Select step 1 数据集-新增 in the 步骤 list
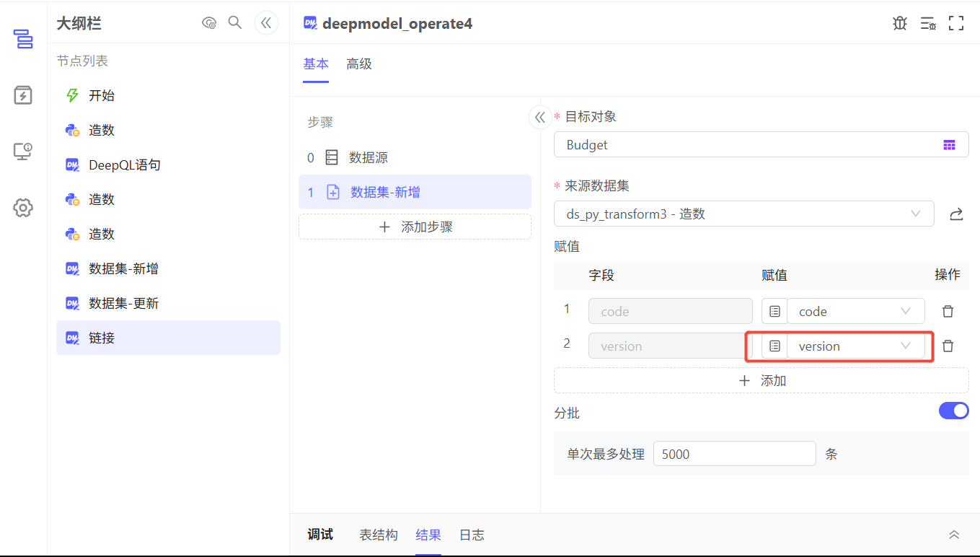The width and height of the screenshot is (980, 557). [415, 192]
